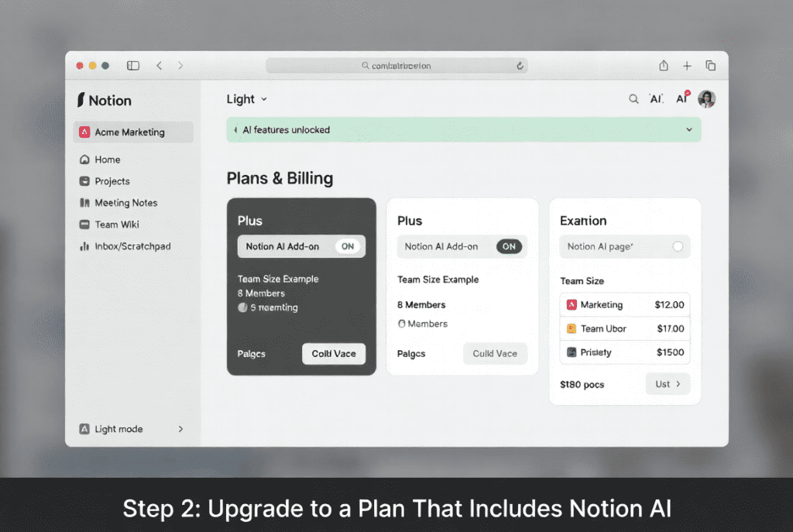Image resolution: width=793 pixels, height=532 pixels.
Task: Toggle the Notion AI Add-on on the dark Plus card
Action: [x=347, y=246]
